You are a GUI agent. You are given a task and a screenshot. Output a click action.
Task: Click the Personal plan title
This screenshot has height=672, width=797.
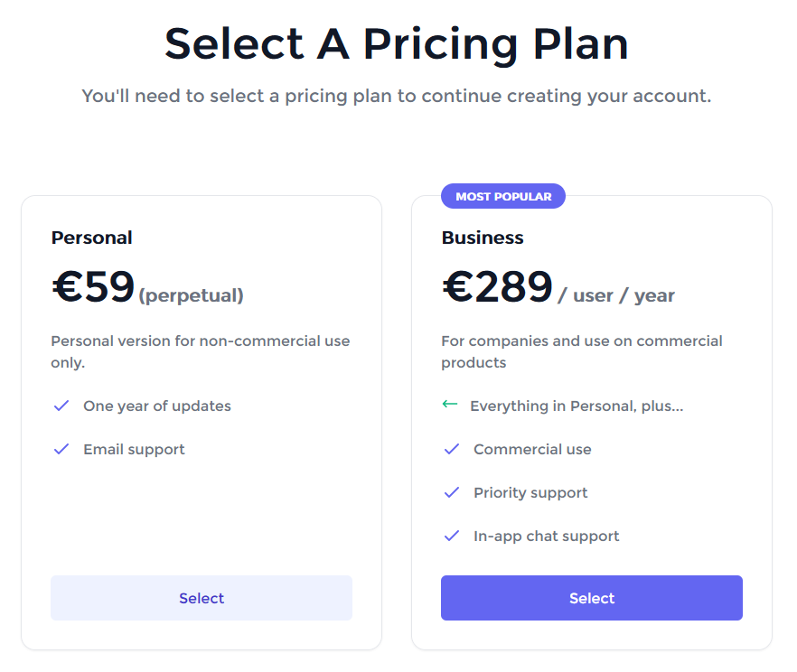92,238
